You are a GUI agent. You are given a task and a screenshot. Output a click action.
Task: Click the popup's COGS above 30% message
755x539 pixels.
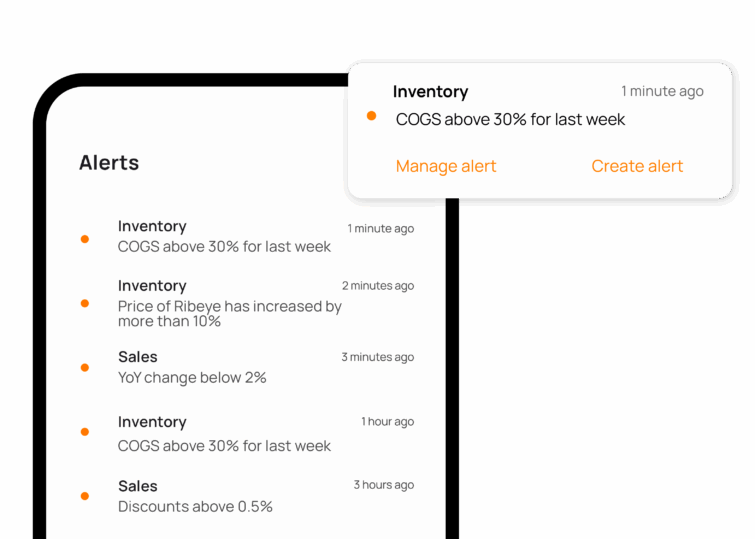click(510, 119)
